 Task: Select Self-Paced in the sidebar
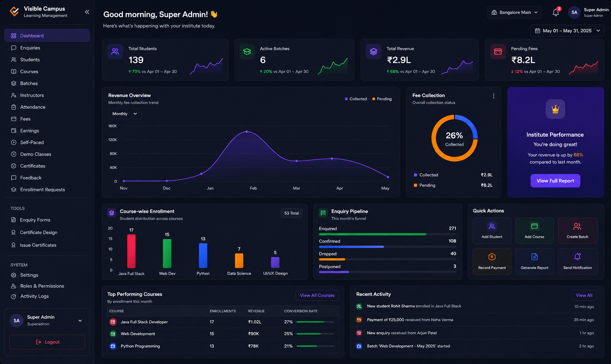(47, 143)
